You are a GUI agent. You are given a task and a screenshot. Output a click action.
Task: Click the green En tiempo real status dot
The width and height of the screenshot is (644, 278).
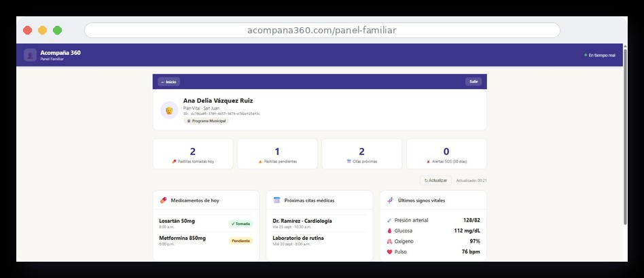[586, 55]
